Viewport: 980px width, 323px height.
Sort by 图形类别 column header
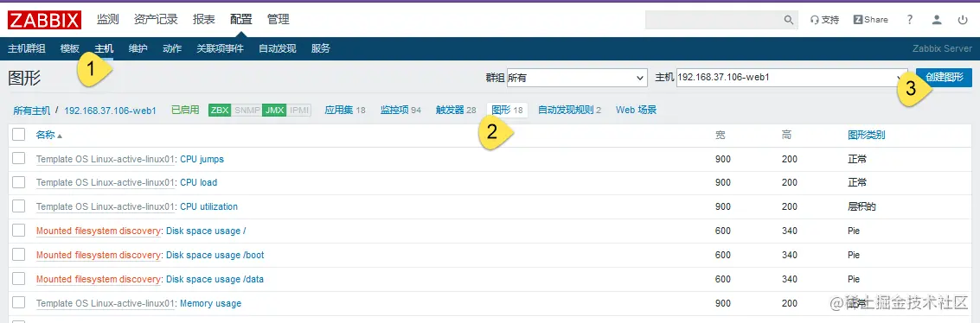click(866, 135)
